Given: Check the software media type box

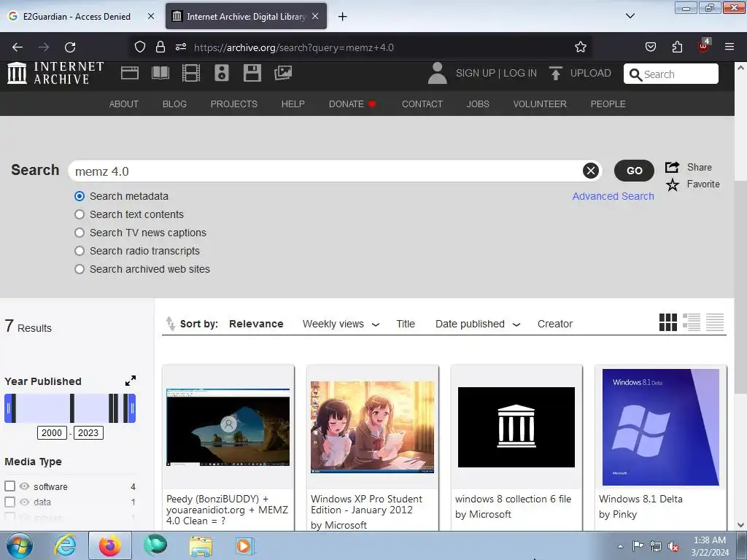Looking at the screenshot, I should [x=9, y=486].
